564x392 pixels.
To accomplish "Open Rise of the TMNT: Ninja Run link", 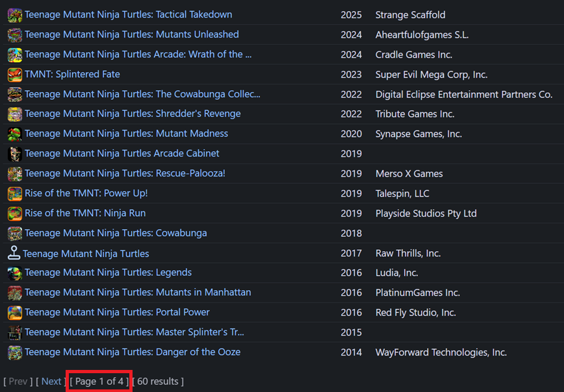I will tap(85, 213).
